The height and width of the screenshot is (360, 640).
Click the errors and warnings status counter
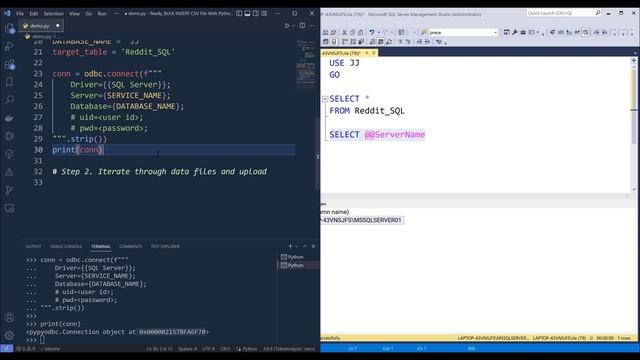pyautogui.click(x=26, y=349)
